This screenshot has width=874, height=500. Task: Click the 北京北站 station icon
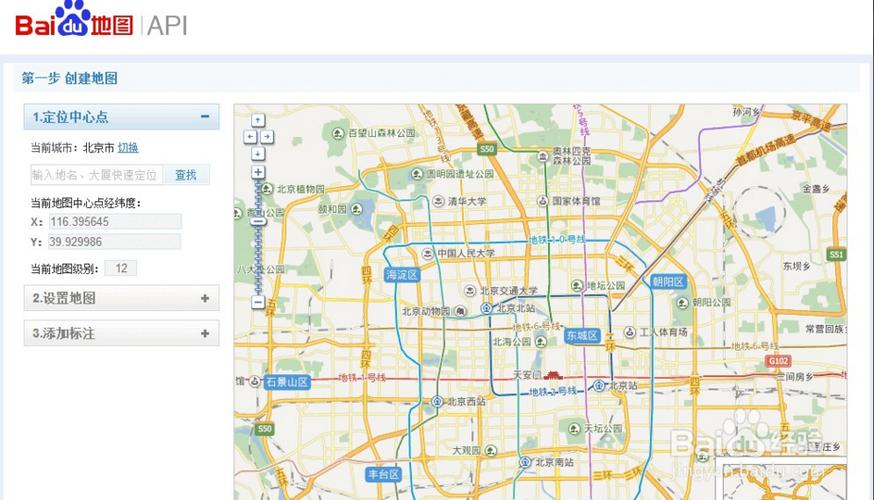(x=487, y=308)
